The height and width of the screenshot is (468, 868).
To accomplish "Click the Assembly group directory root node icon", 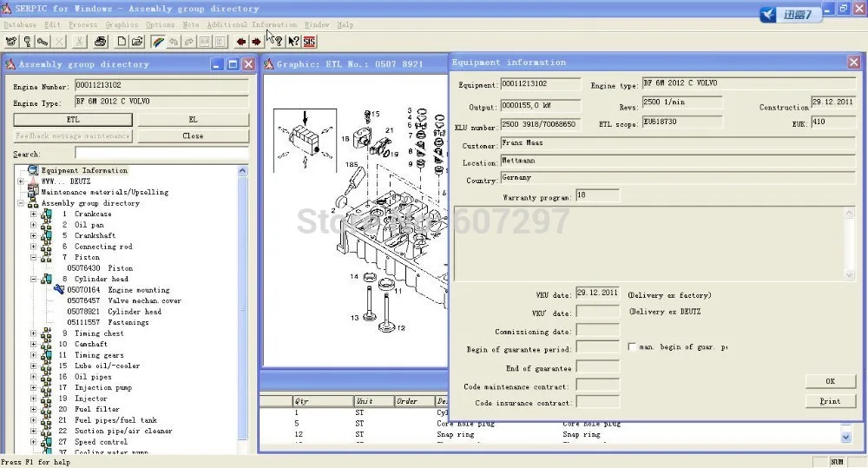I will (x=33, y=202).
